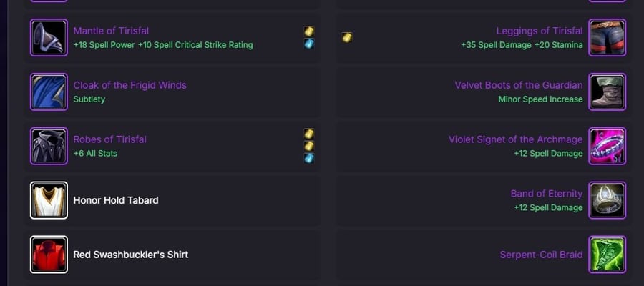Click the blue gem on Robes of Tirisfal
The width and height of the screenshot is (644, 286).
pyautogui.click(x=309, y=158)
